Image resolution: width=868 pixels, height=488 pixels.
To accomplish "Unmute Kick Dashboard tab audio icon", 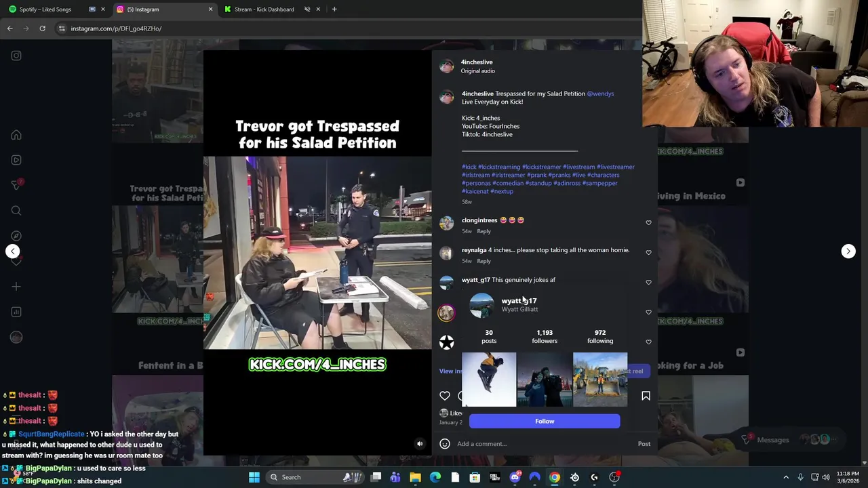I will [307, 9].
